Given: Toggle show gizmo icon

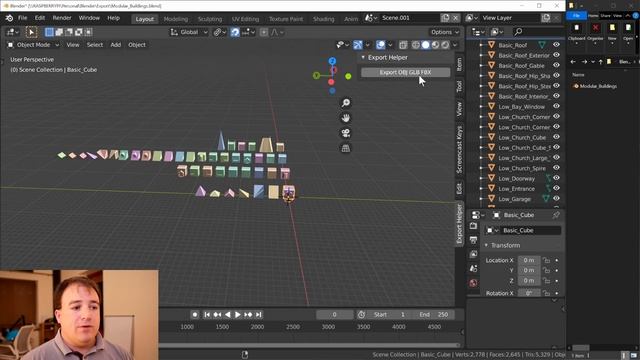Looking at the screenshot, I should 358,45.
